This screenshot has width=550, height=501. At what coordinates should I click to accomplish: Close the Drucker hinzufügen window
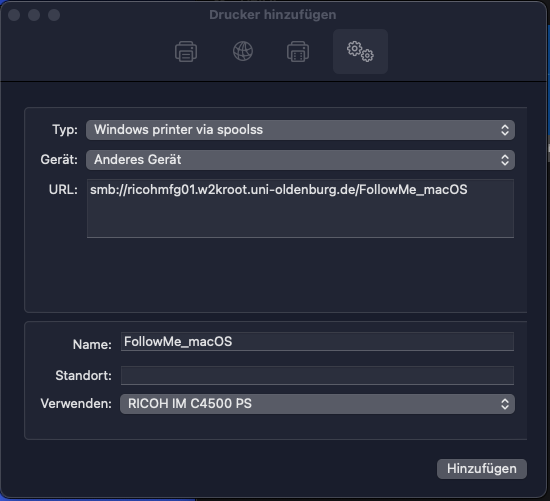(14, 15)
